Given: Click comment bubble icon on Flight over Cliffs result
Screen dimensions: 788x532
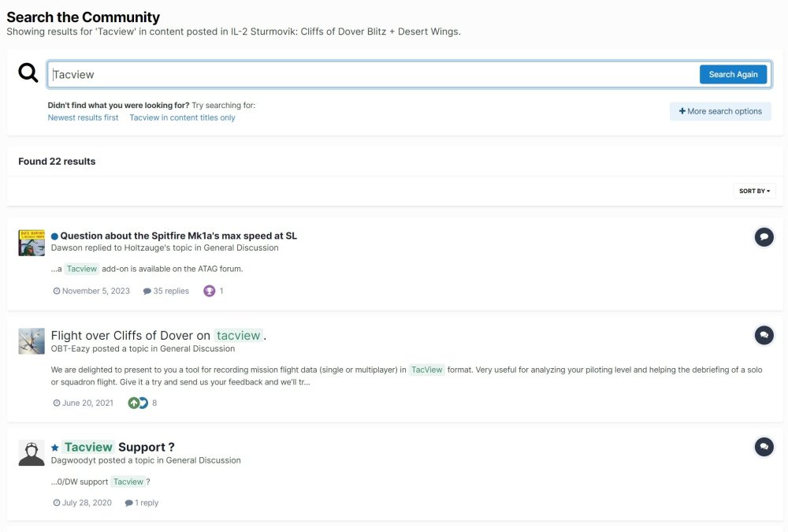Looking at the screenshot, I should click(764, 336).
